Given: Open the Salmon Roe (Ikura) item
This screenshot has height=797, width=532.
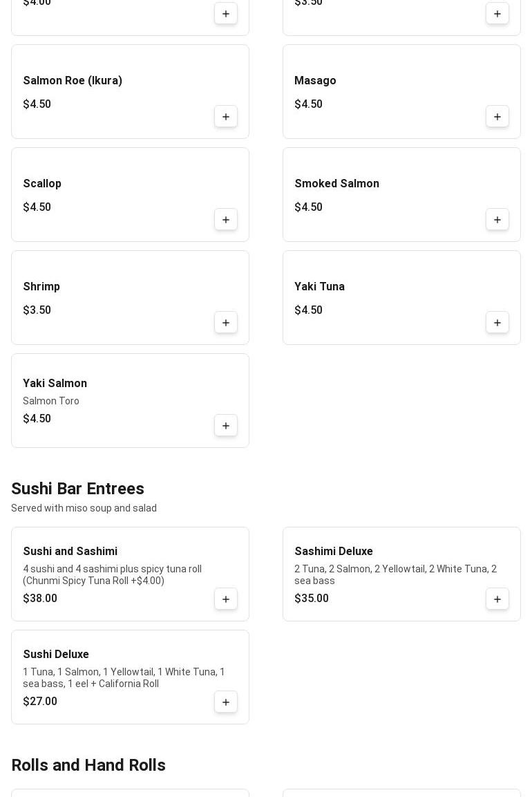Looking at the screenshot, I should tap(73, 81).
